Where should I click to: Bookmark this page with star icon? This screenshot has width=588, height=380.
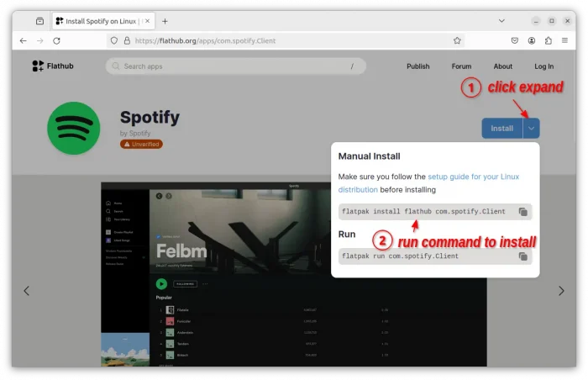pyautogui.click(x=457, y=40)
